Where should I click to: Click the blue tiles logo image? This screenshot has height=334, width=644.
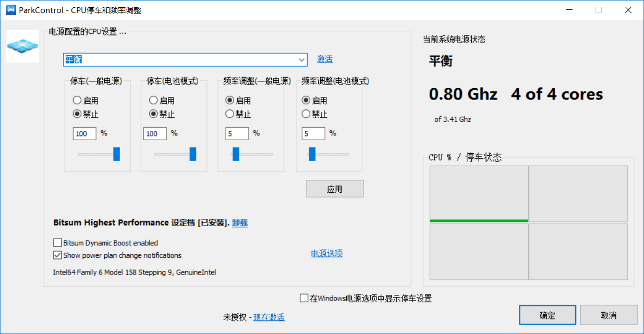pyautogui.click(x=22, y=46)
